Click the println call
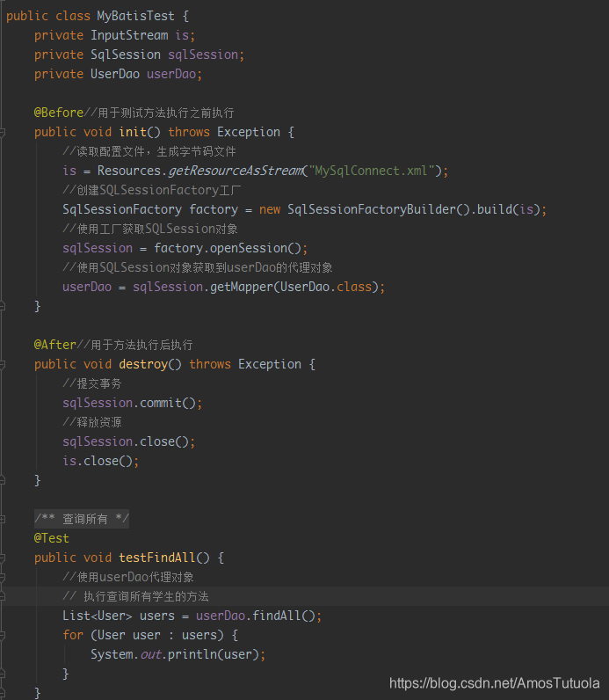609x700 pixels. (192, 654)
